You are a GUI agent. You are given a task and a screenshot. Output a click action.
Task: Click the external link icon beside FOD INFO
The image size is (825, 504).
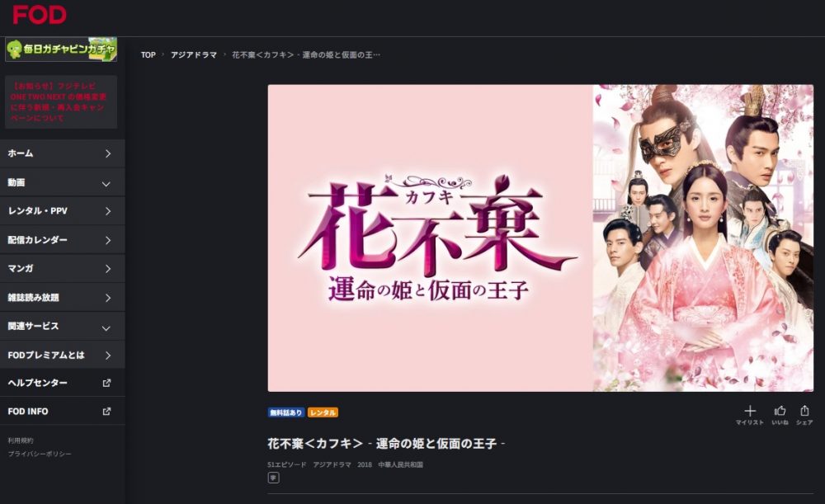(106, 412)
